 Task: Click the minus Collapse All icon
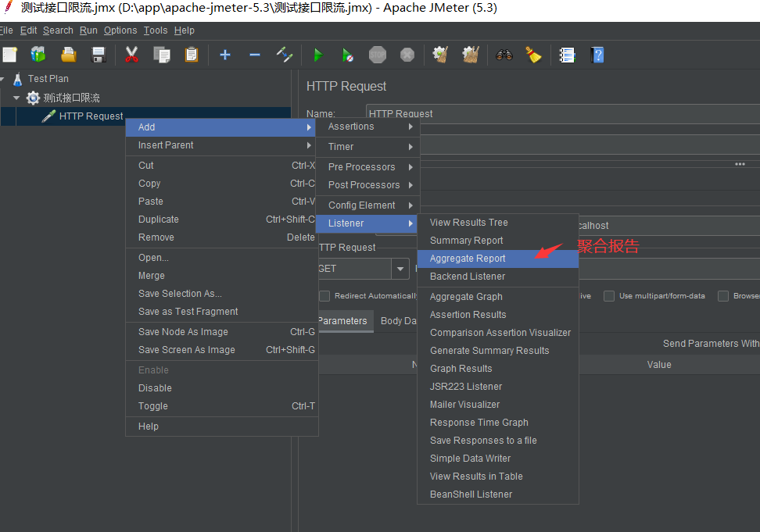pyautogui.click(x=254, y=55)
